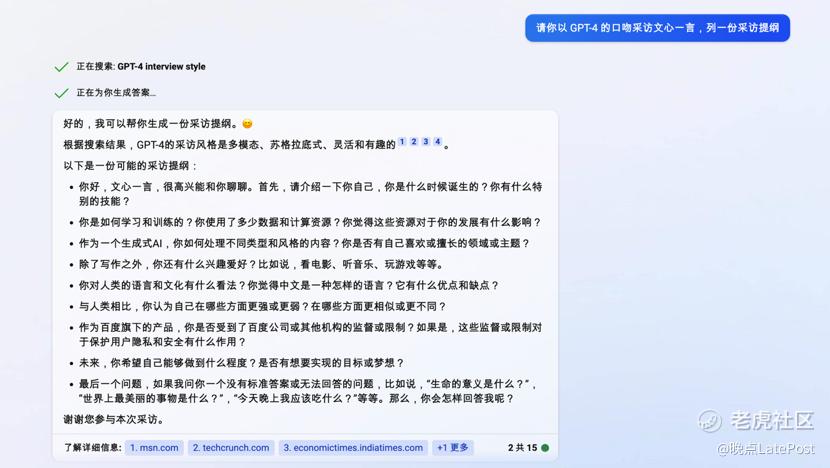Click the text 正在为你生成答案

(x=116, y=93)
